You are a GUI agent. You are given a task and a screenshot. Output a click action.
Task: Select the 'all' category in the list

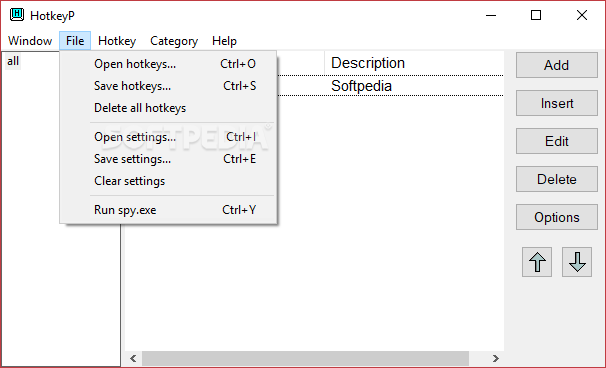pos(13,61)
